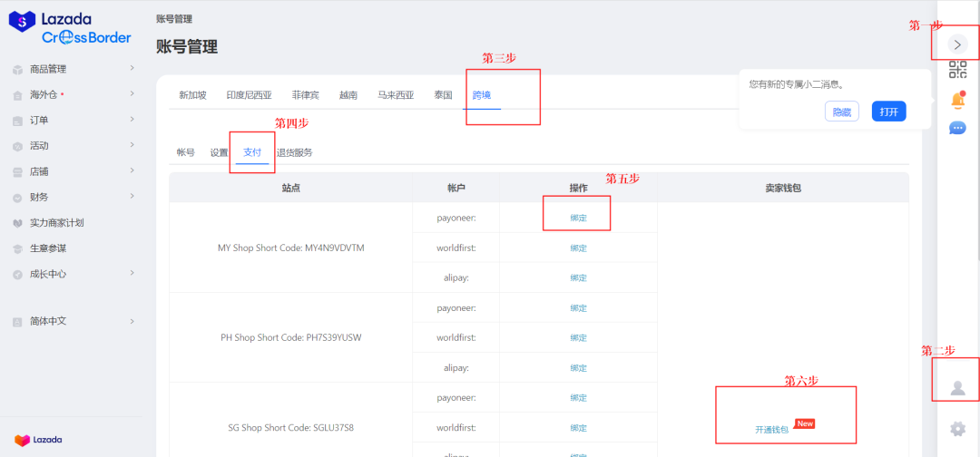The image size is (980, 457).
Task: Click 绑定 for MY shop alipay
Action: [x=579, y=277]
